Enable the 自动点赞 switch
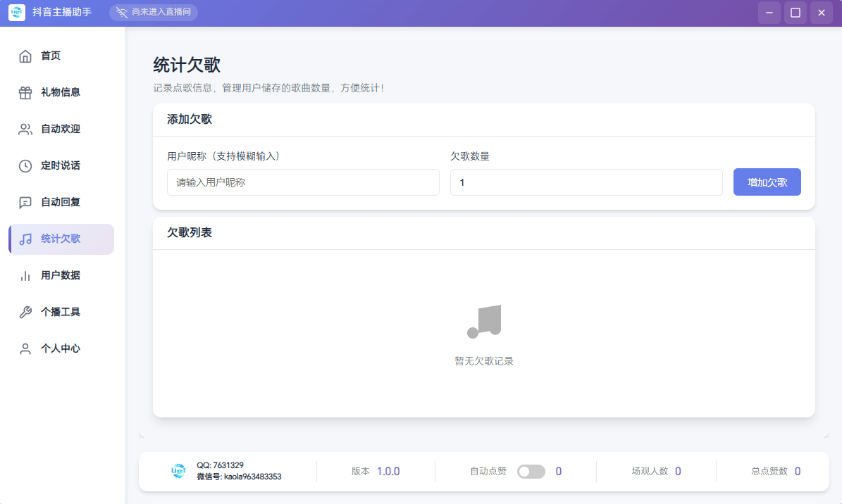 click(533, 471)
